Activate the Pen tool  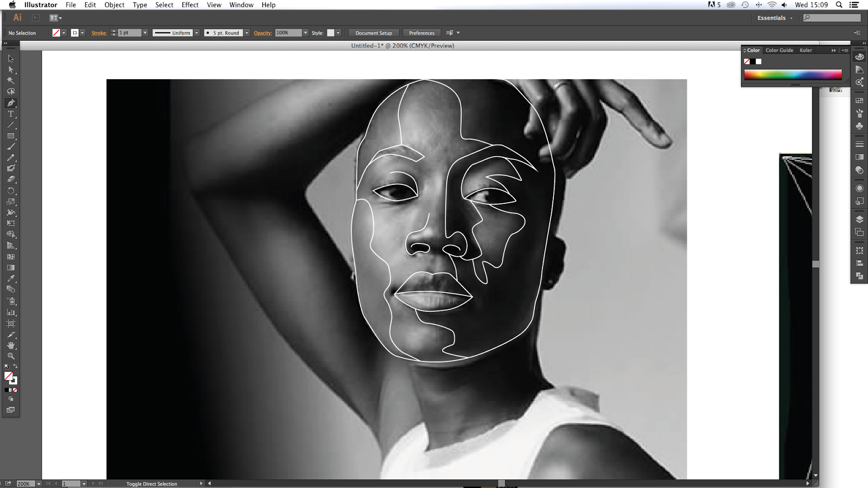[x=11, y=103]
